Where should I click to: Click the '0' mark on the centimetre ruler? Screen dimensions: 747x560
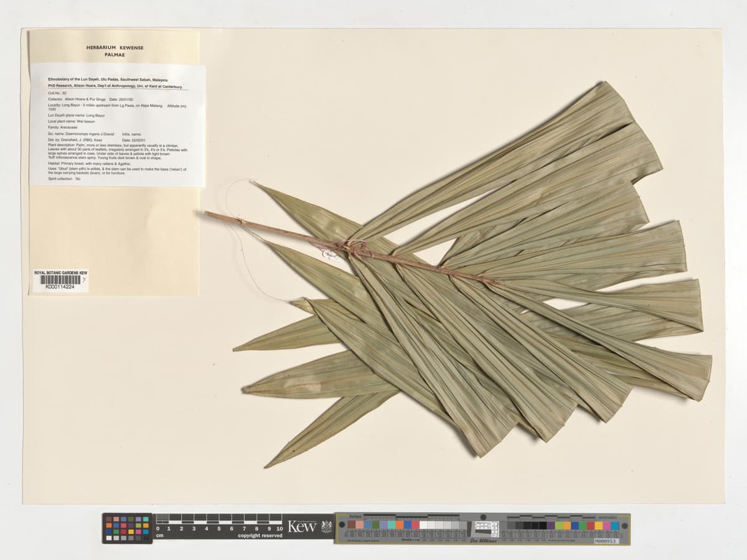click(x=157, y=529)
